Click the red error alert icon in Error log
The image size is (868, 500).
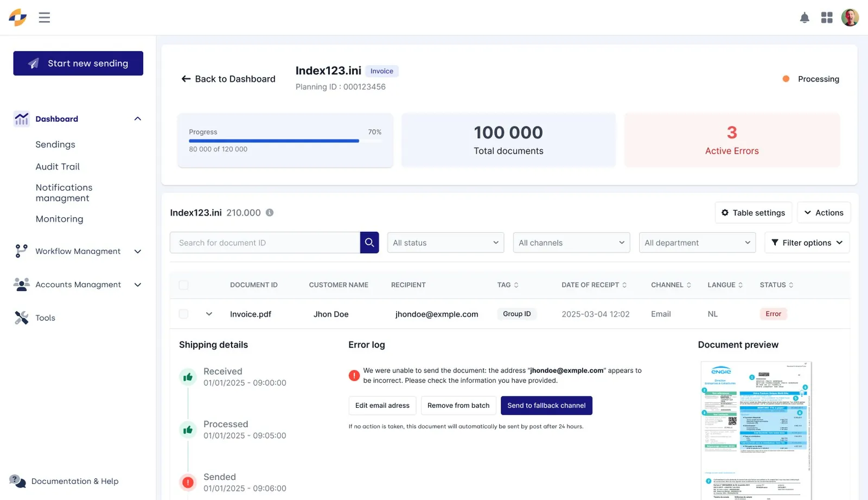354,376
